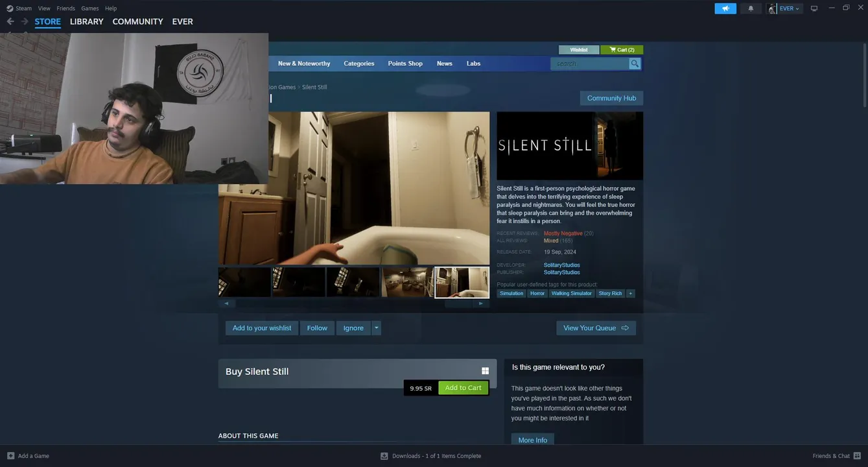Click Add a Game
This screenshot has height=467, width=868.
[28, 456]
